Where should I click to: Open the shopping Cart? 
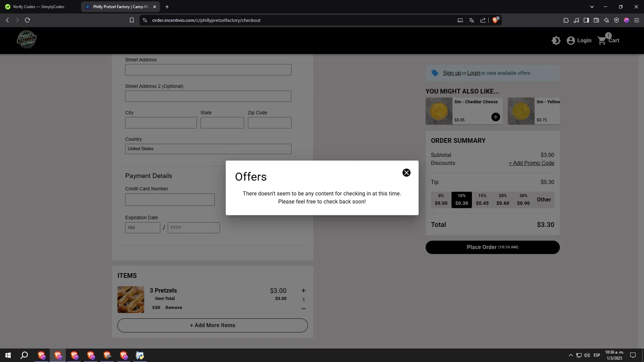pos(608,40)
